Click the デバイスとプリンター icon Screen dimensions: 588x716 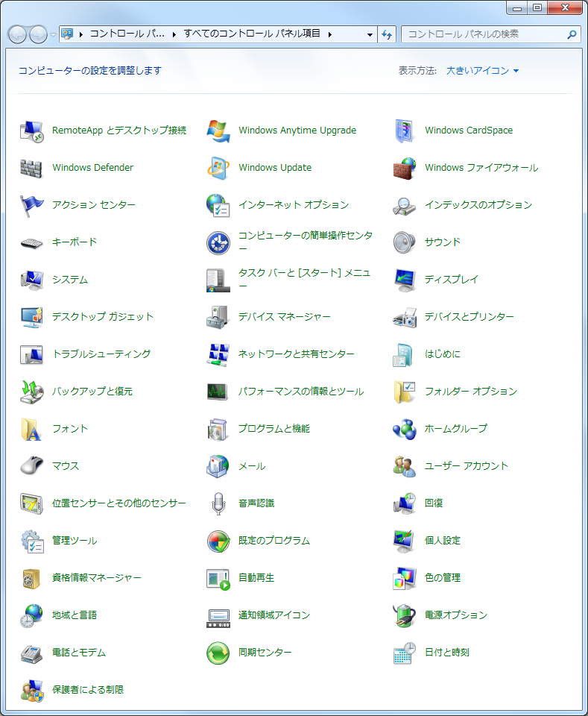point(404,317)
